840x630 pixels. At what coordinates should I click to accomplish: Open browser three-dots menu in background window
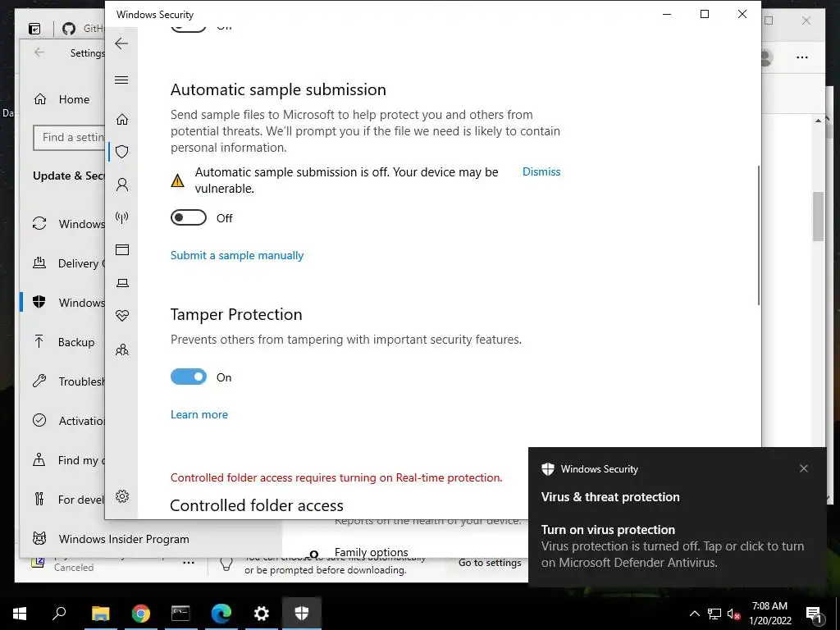click(x=802, y=57)
